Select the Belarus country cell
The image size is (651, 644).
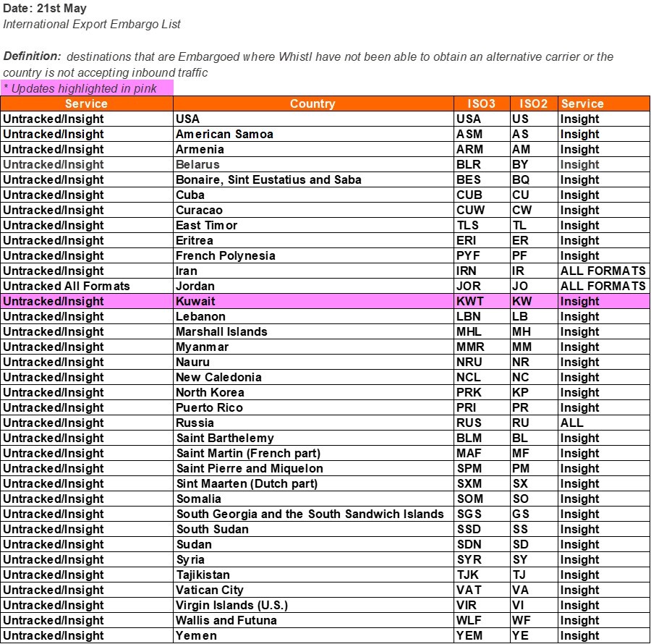[x=313, y=164]
